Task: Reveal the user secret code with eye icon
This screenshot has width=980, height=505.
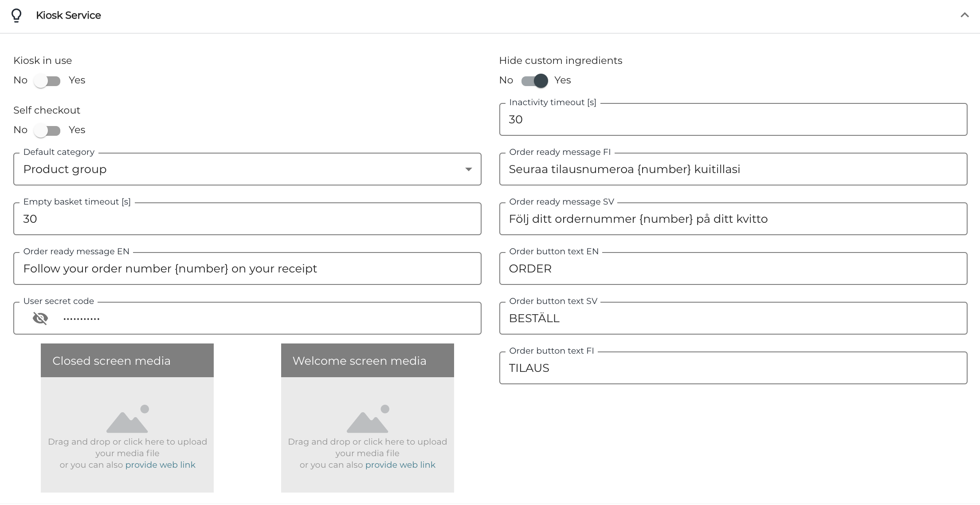Action: click(40, 318)
